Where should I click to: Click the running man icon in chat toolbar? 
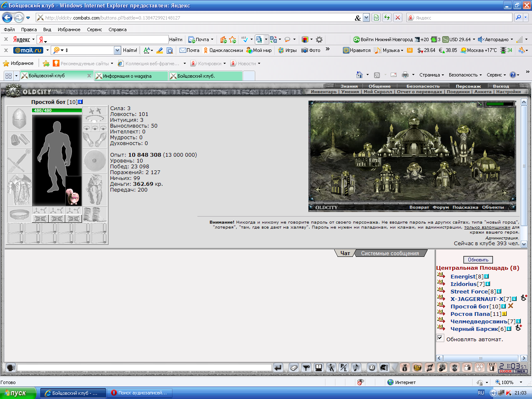point(331,367)
